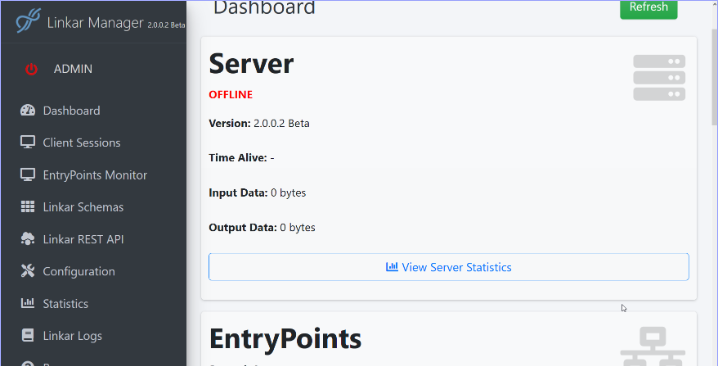Click View Server Statistics button
The image size is (719, 366).
448,267
